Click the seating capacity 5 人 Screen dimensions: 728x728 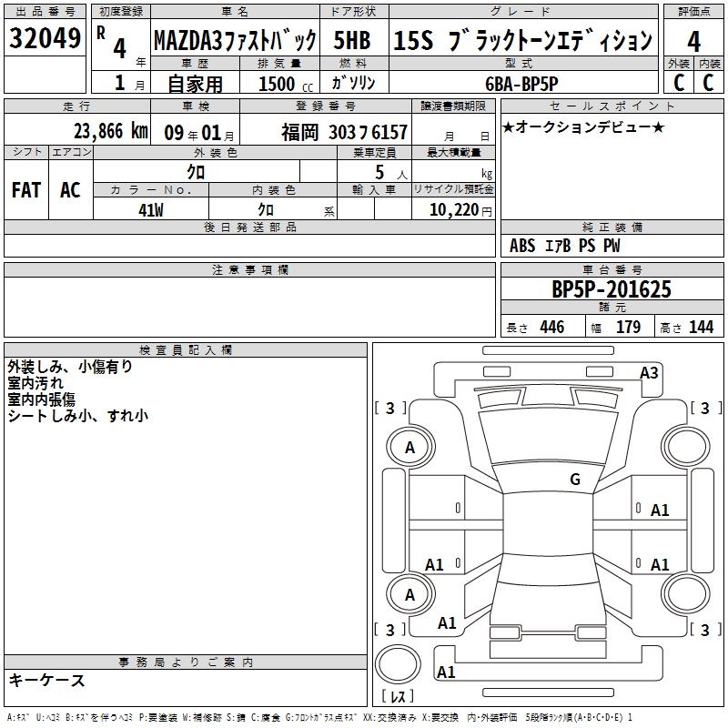(x=391, y=173)
